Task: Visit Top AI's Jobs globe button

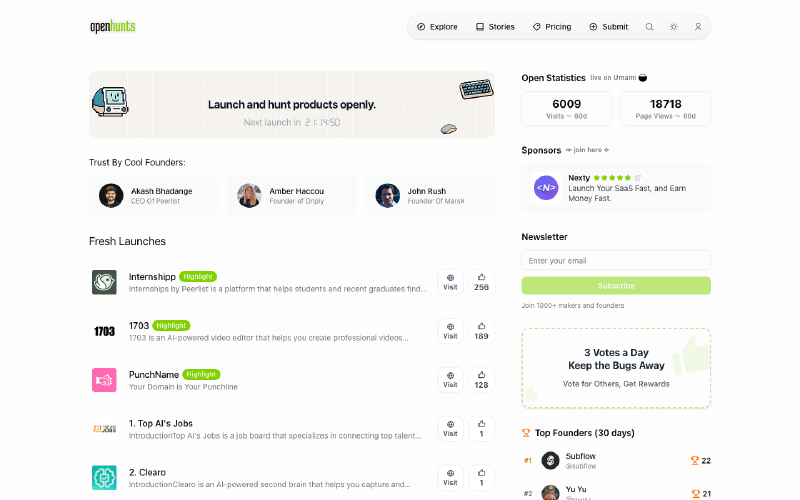Action: 451,429
